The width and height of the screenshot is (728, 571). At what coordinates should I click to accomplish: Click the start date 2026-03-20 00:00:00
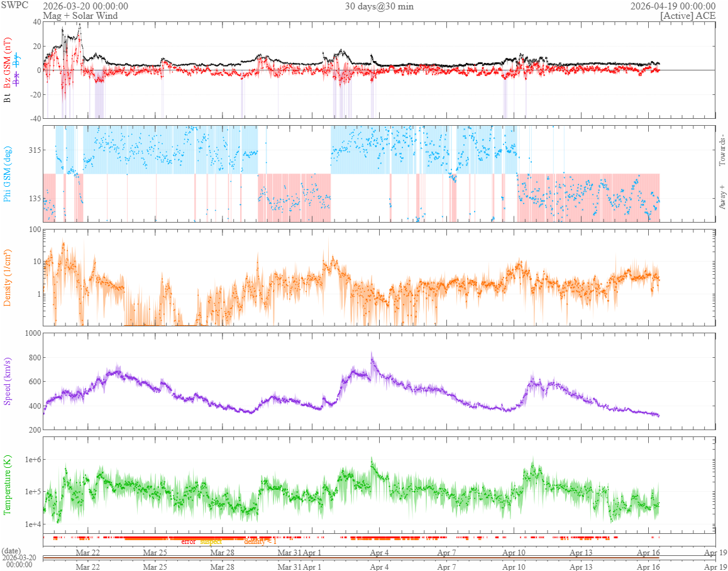click(x=85, y=6)
